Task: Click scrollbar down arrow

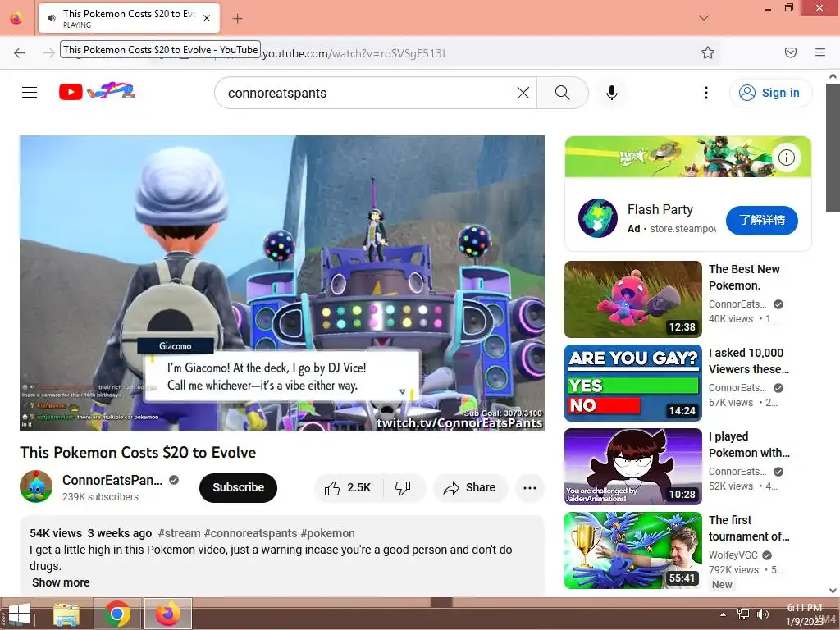Action: 833,591
